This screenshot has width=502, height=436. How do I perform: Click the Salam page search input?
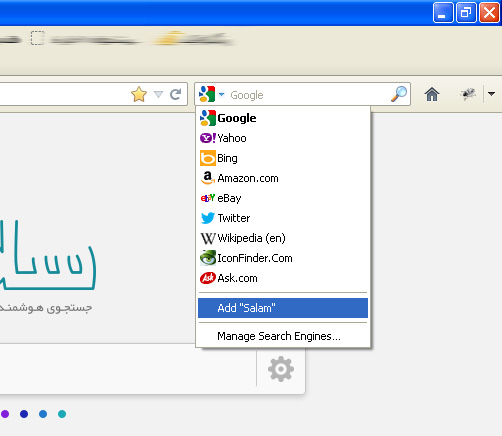[128, 369]
